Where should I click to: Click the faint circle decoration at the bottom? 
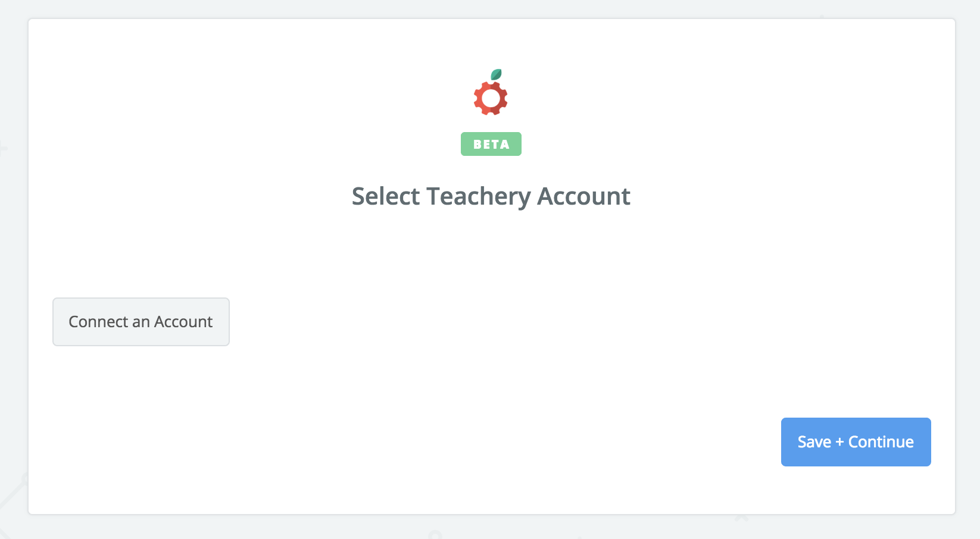(x=435, y=535)
